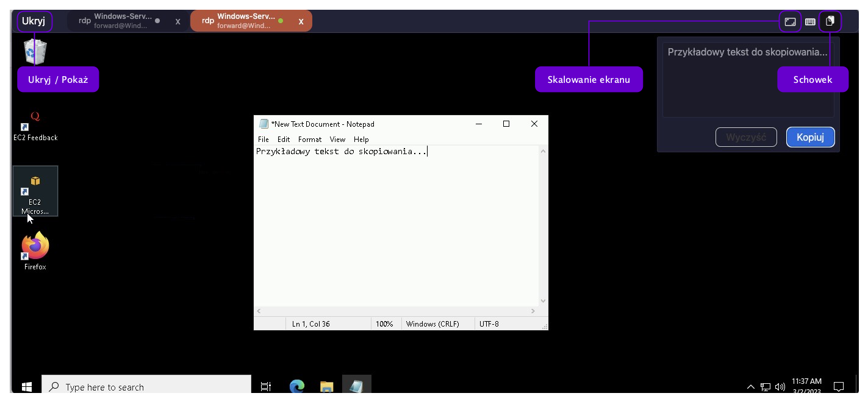Select the Firefox desktop shortcut
Viewport: 868px width, 407px height.
[x=35, y=250]
